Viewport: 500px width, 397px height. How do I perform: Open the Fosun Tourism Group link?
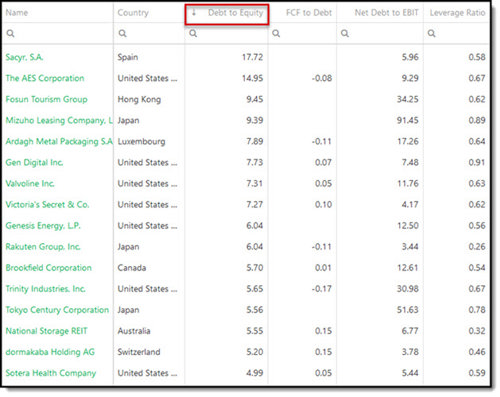point(46,99)
